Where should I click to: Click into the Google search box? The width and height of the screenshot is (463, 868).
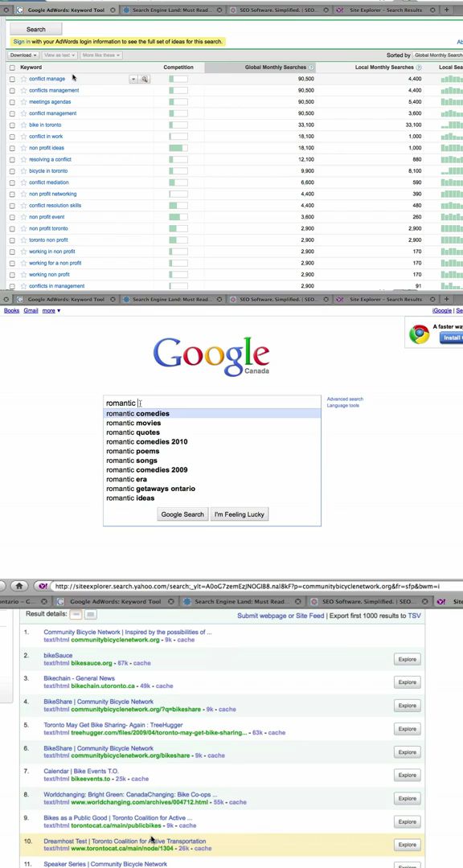[x=212, y=403]
